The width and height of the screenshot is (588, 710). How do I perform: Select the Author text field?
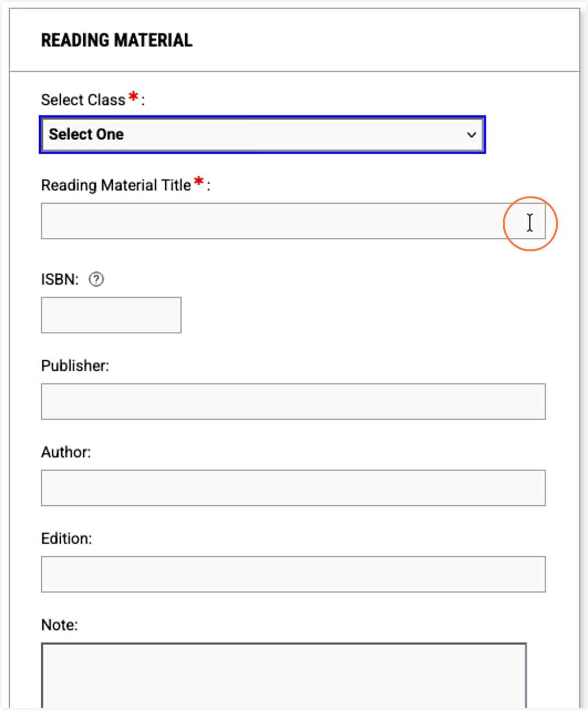293,488
